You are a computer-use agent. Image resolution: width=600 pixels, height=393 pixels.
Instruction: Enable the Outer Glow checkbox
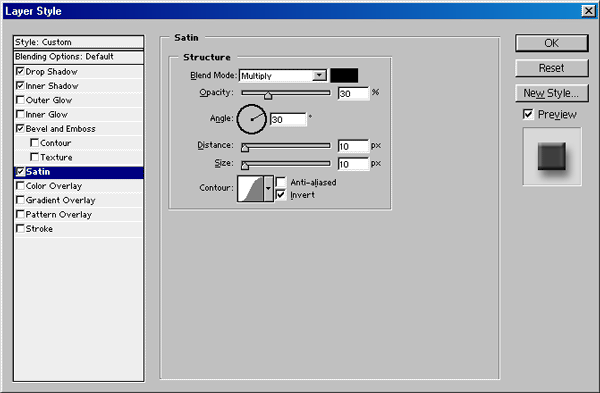(x=20, y=100)
